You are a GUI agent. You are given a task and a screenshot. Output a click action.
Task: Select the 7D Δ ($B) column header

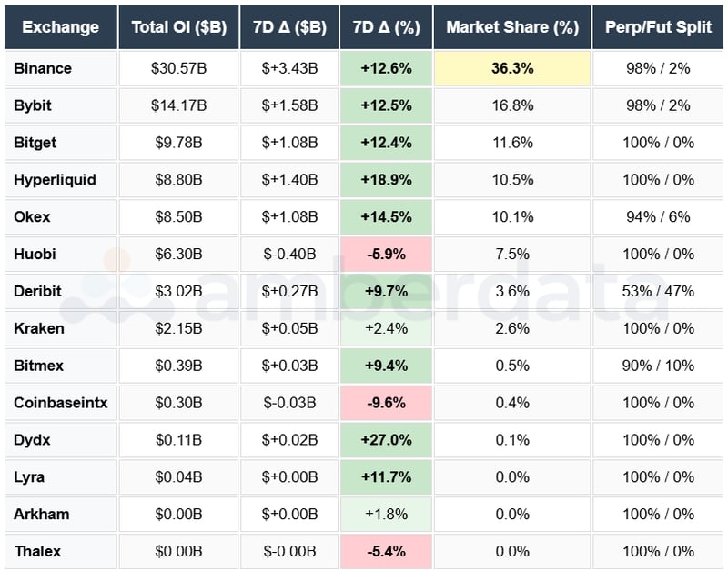(288, 28)
